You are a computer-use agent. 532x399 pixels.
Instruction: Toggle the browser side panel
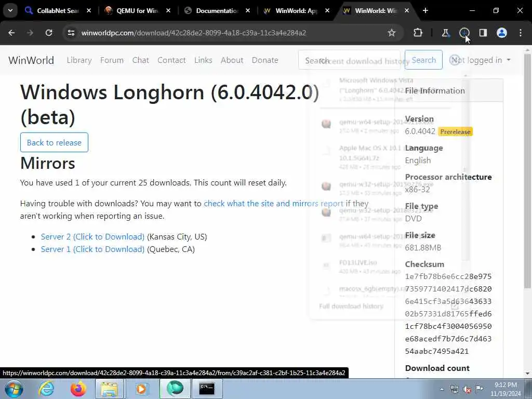(483, 33)
